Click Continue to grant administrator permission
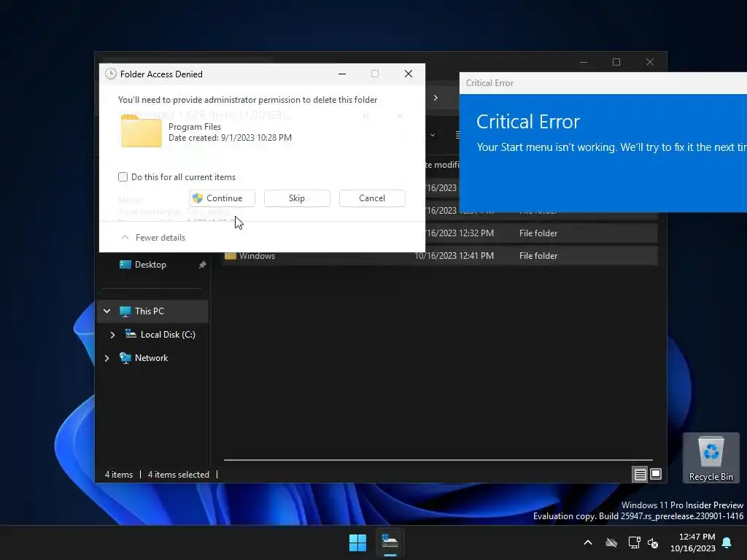Viewport: 747px width, 560px height. point(222,198)
